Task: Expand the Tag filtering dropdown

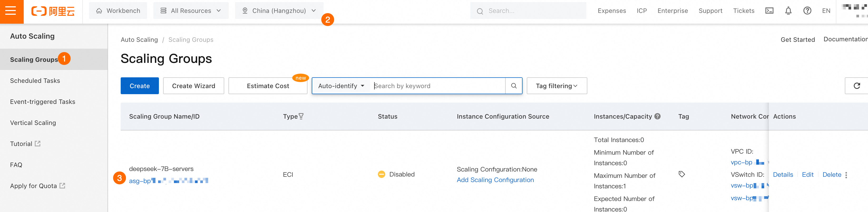Action: click(x=556, y=86)
